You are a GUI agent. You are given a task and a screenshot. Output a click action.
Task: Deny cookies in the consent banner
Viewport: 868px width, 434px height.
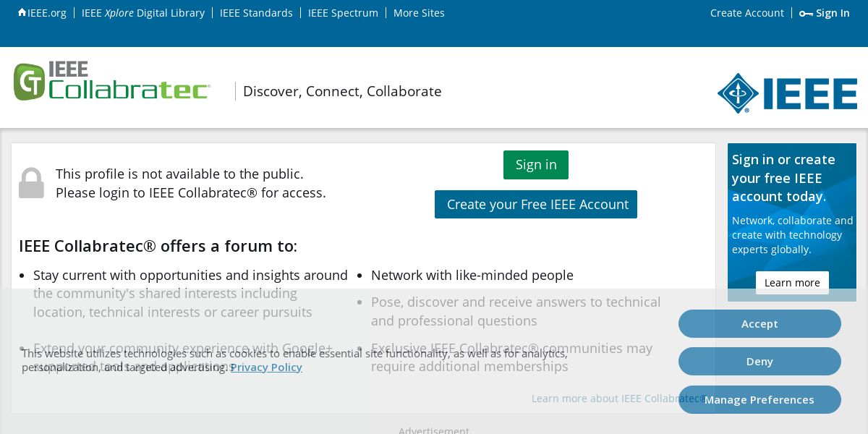pos(759,362)
